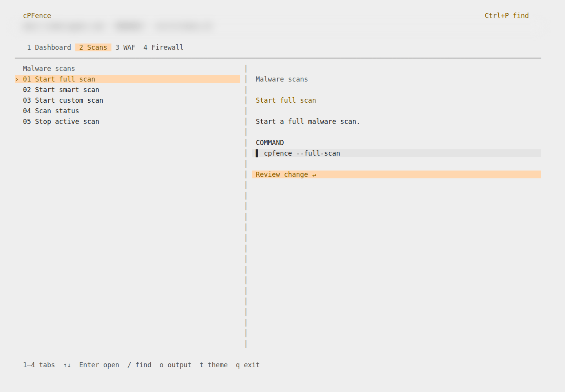
Task: Select 01 Start full scan
Action: coord(128,79)
